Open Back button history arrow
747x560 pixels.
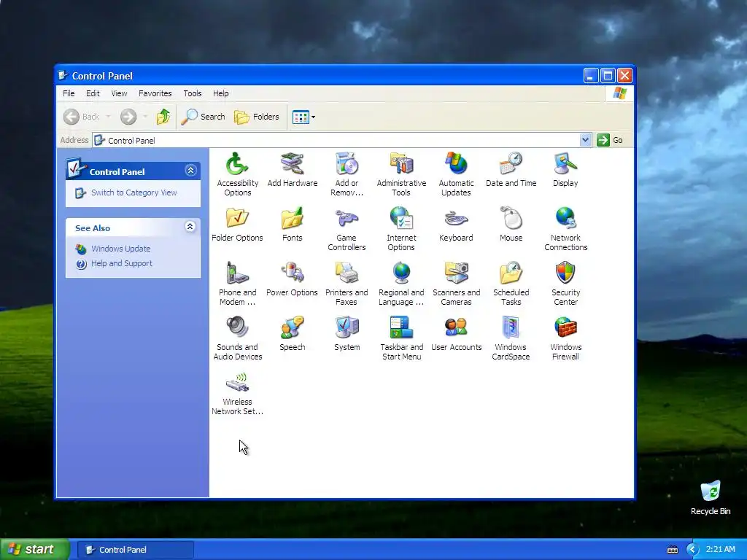coord(108,117)
